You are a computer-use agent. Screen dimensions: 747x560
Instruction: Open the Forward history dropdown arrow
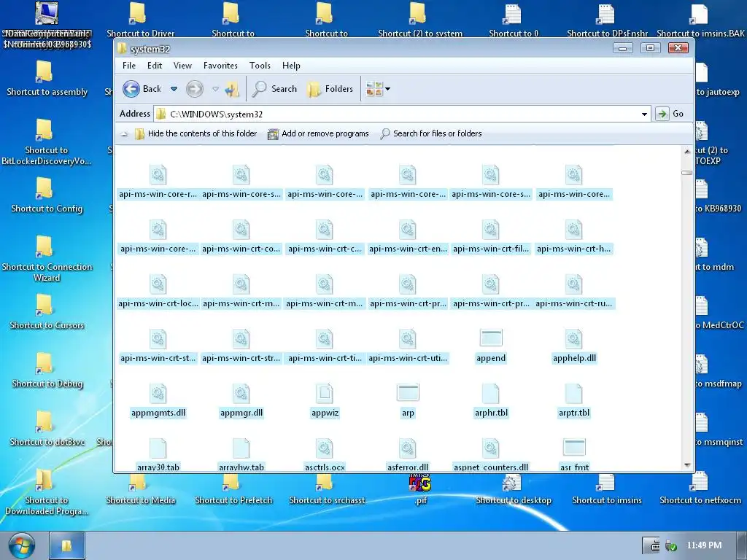[215, 88]
